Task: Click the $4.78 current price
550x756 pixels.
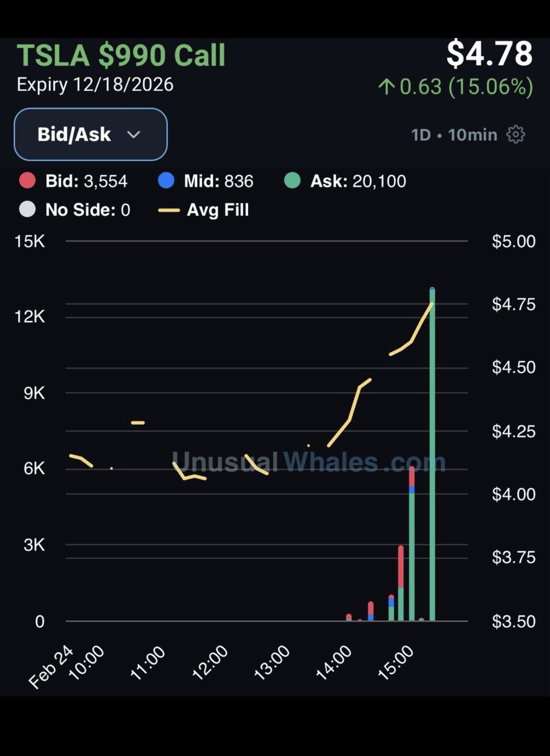Action: (490, 54)
